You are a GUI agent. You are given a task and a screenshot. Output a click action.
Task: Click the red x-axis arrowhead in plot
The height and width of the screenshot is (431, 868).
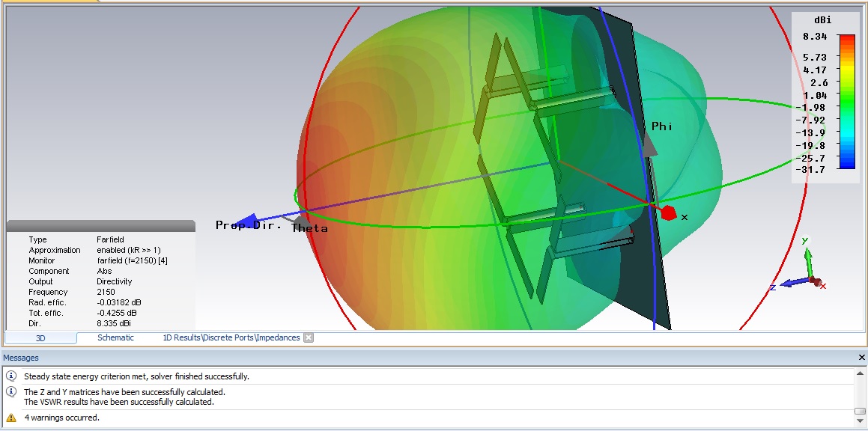[668, 213]
